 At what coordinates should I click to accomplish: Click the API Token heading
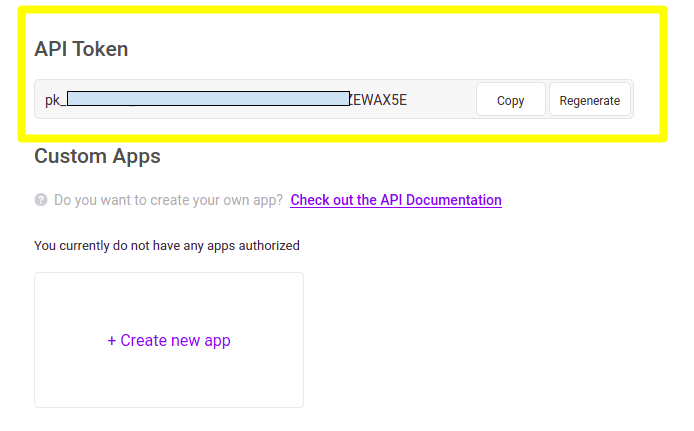(x=81, y=49)
